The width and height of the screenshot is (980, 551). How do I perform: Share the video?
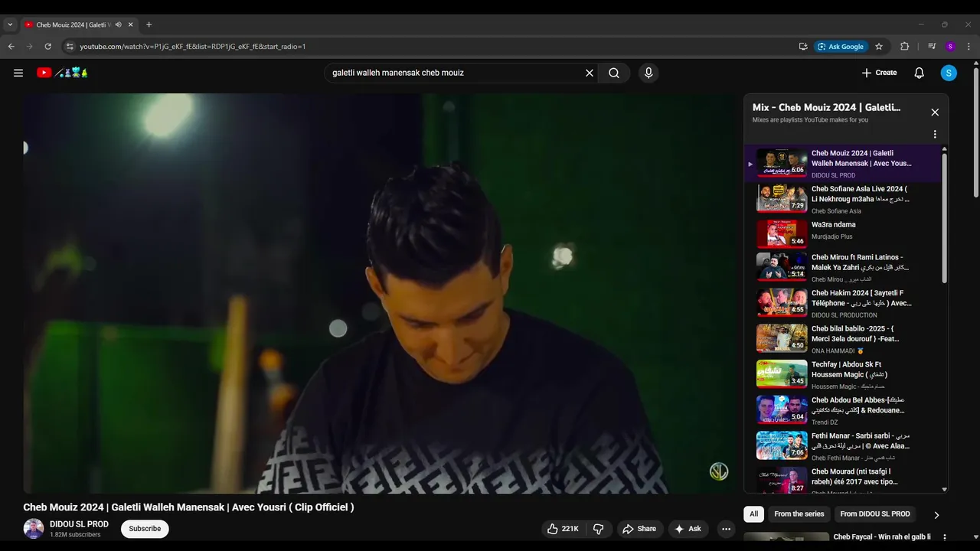pyautogui.click(x=639, y=529)
